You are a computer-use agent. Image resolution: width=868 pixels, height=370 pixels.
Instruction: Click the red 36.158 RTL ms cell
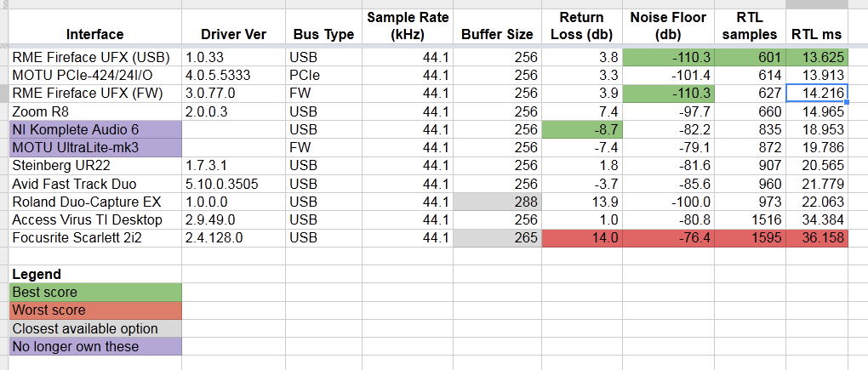(817, 238)
